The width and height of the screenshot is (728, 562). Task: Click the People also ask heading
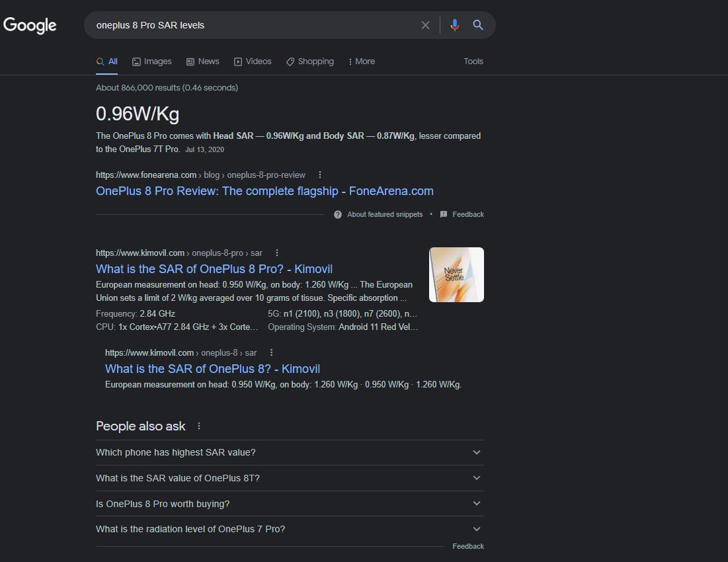tap(141, 426)
